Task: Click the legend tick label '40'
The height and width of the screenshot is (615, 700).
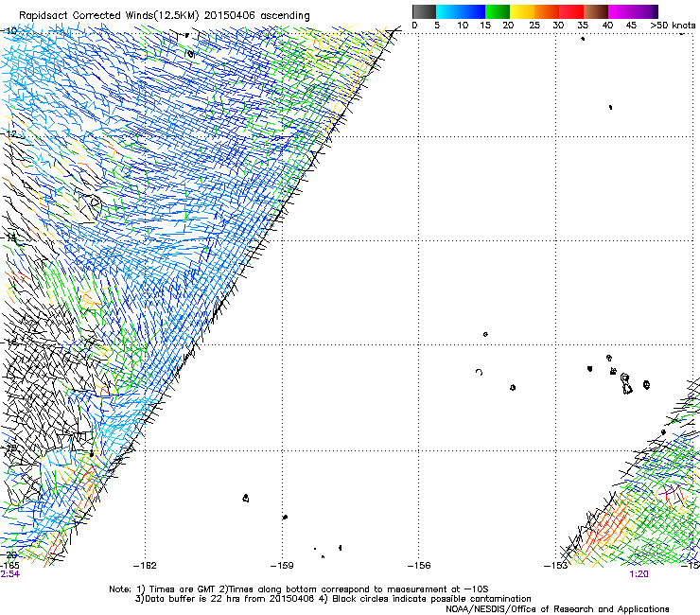Action: 607,26
